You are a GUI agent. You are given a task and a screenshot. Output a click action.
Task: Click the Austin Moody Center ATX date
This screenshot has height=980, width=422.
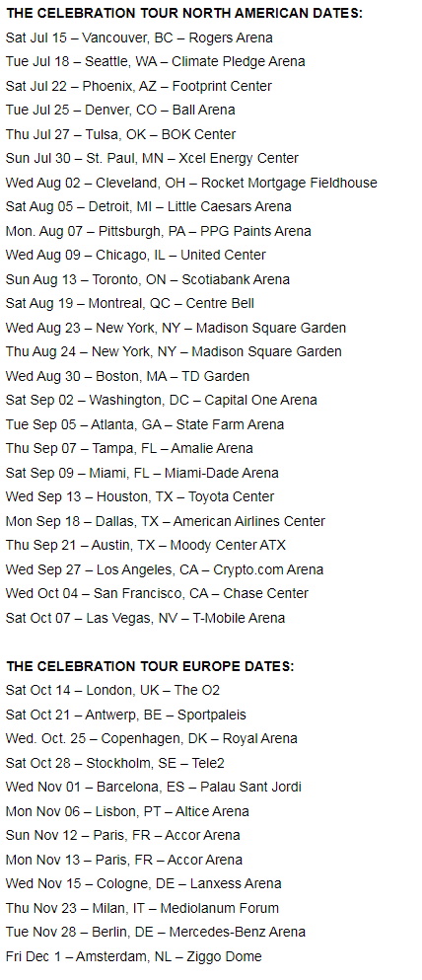(x=146, y=545)
